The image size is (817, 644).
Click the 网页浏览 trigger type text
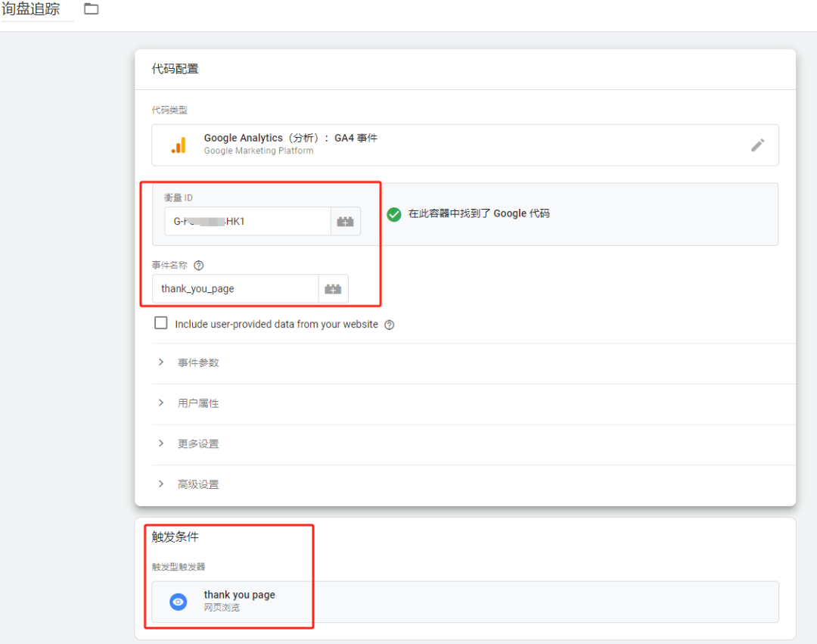click(222, 608)
